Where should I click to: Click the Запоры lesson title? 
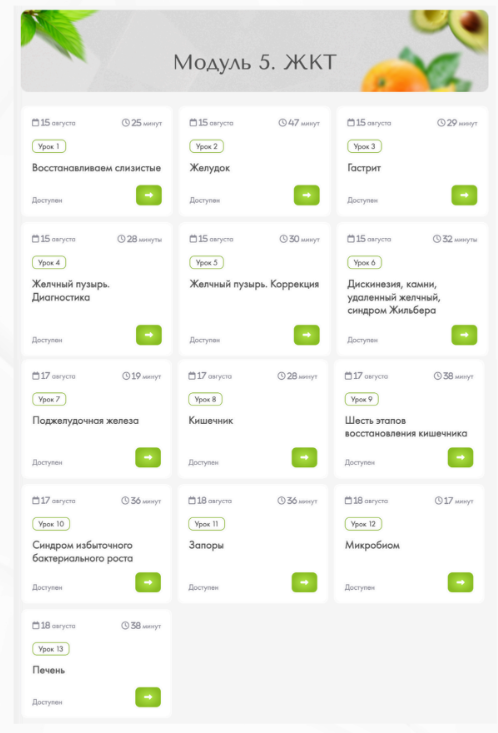206,546
